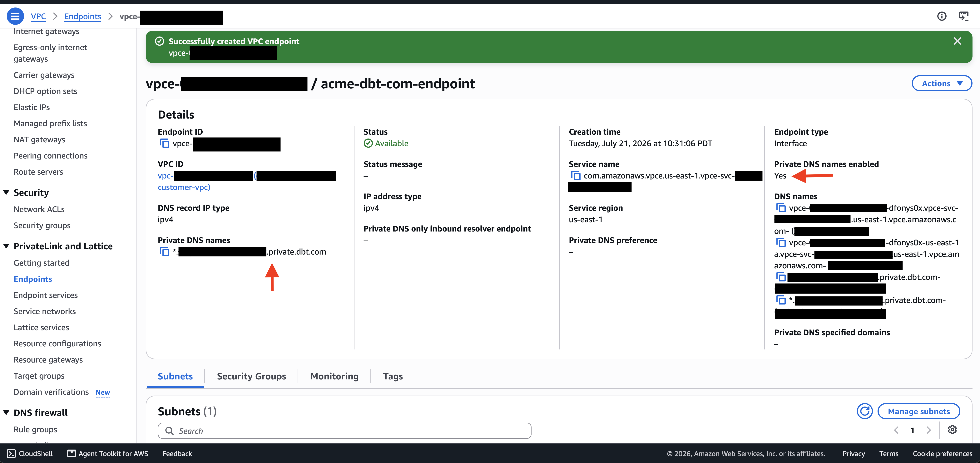Open DHCP option sets
Image resolution: width=980 pixels, height=463 pixels.
coord(45,91)
